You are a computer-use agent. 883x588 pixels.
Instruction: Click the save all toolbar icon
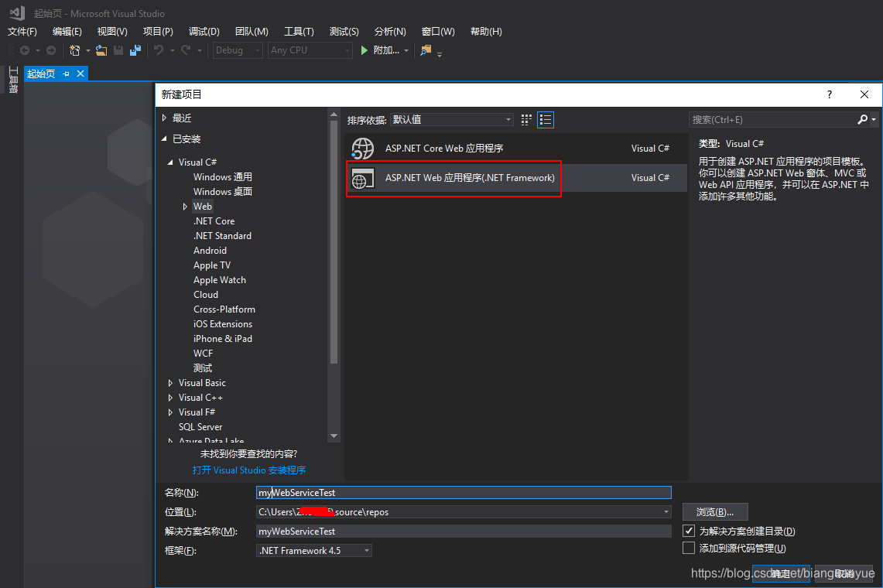[135, 50]
